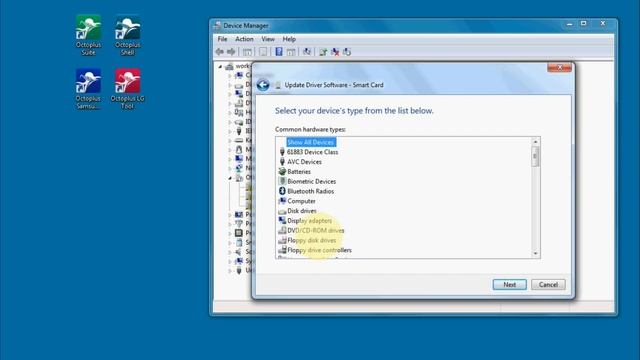This screenshot has height=360, width=640.
Task: Open File menu in Device Manager
Action: (222, 39)
